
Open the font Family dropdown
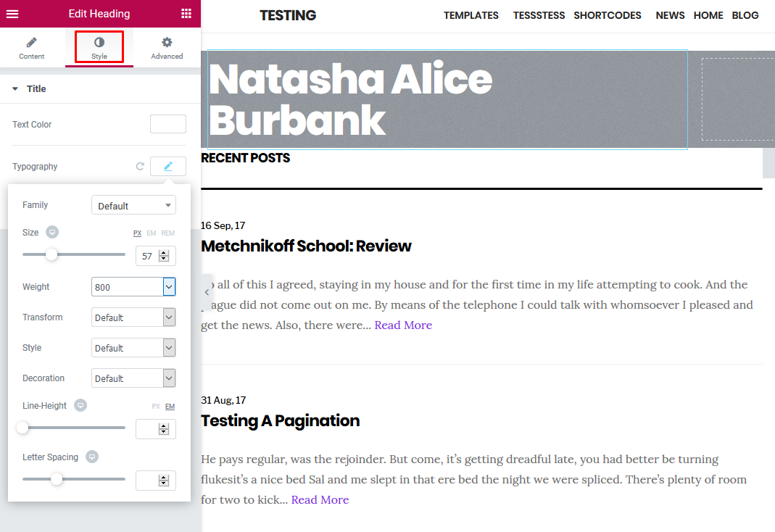click(133, 206)
